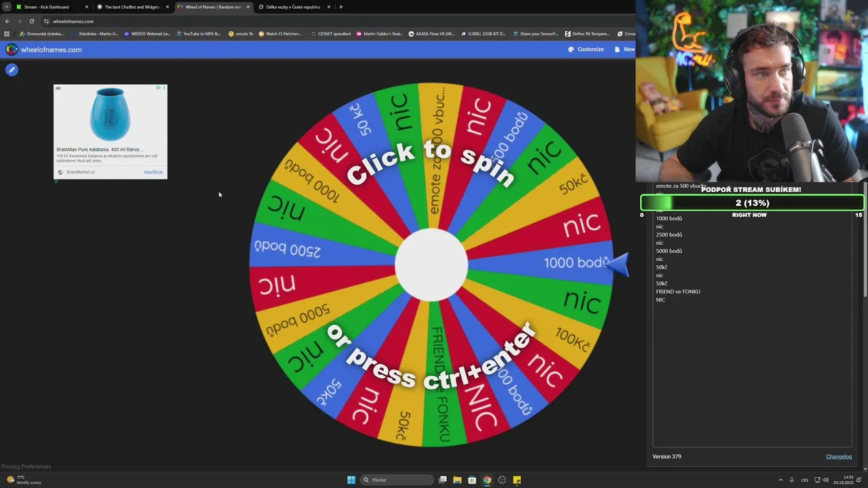Open the Windows Start menu
This screenshot has height=488, width=868.
tap(351, 480)
